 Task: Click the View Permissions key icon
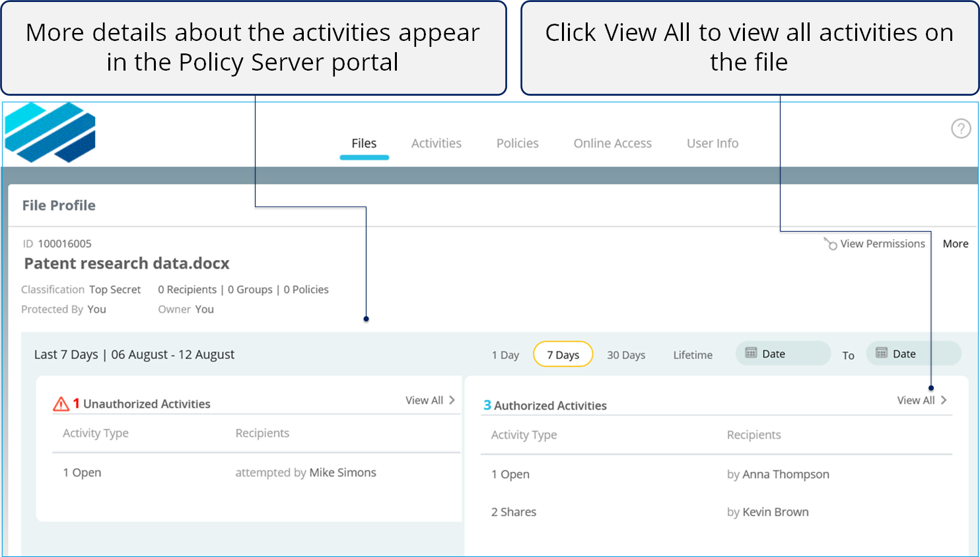click(x=830, y=244)
